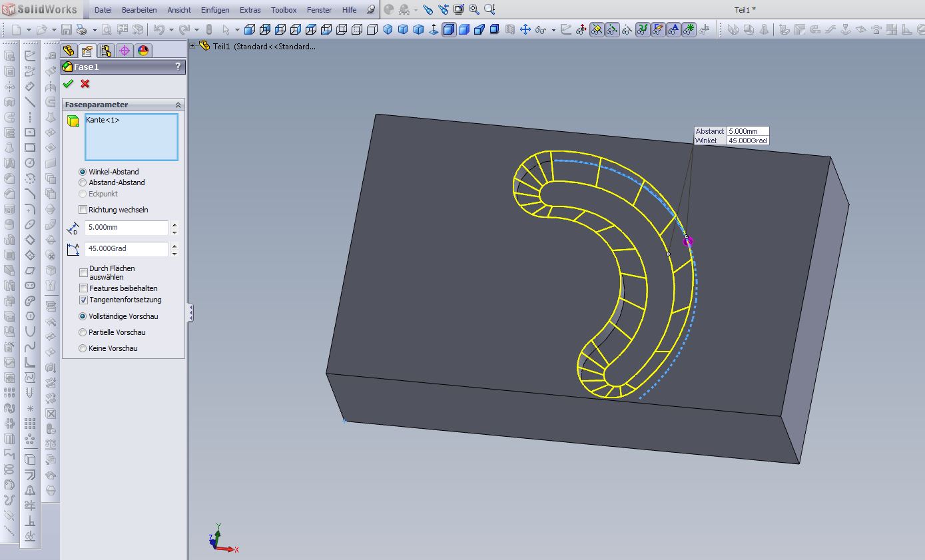The width and height of the screenshot is (925, 560).
Task: Switch to the ConfigurationManager tab
Action: click(106, 51)
